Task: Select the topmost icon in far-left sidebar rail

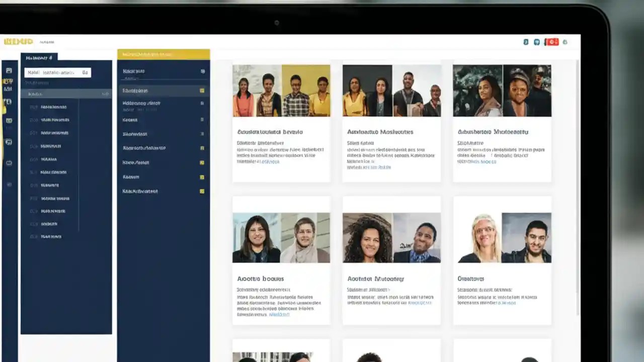Action: tap(9, 69)
